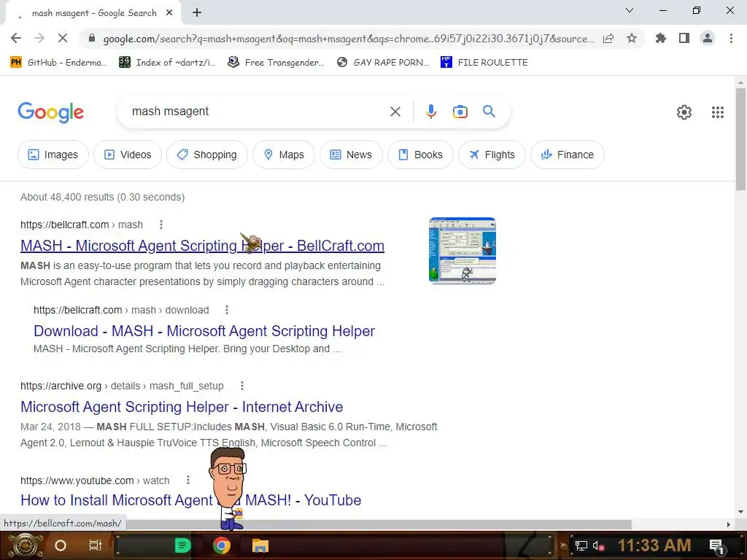Click the taskbar clock showing 11:33 AM
747x560 pixels.
(x=654, y=545)
